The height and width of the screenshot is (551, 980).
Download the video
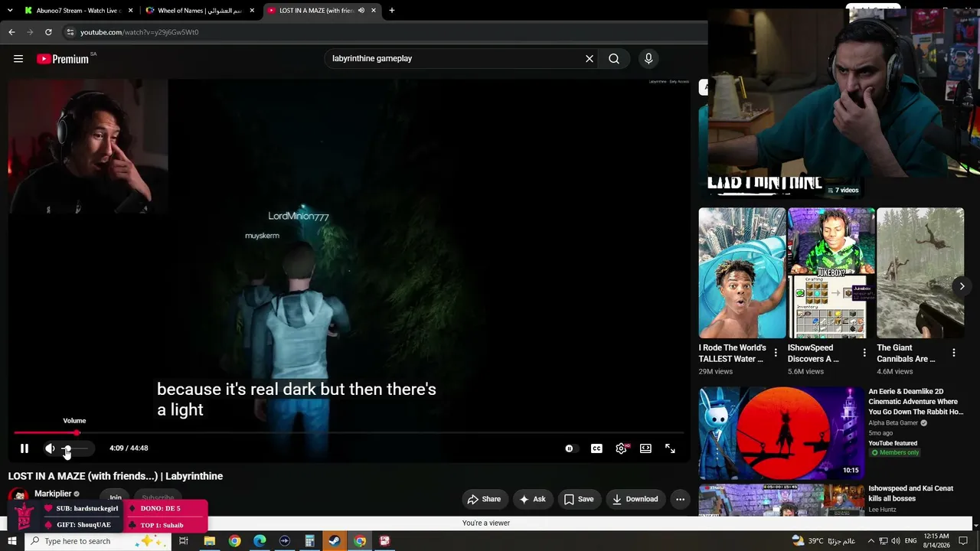tap(635, 500)
